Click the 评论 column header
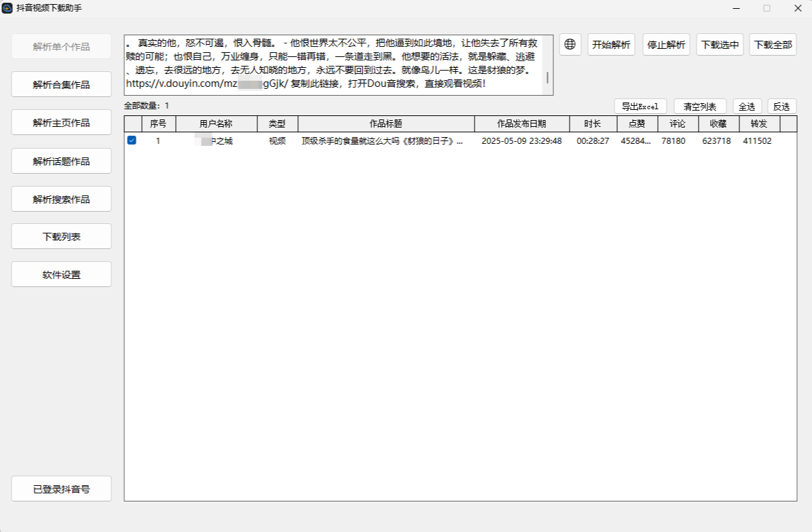 point(678,123)
